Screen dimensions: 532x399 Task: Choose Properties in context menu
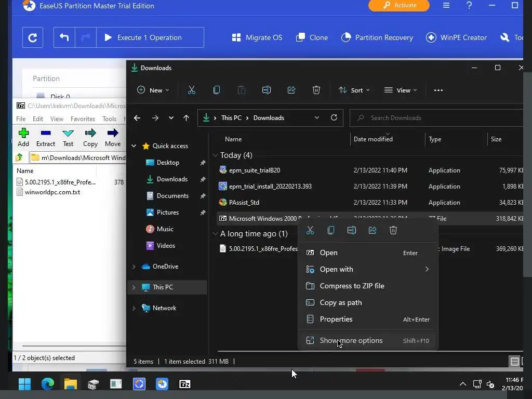(x=368, y=320)
